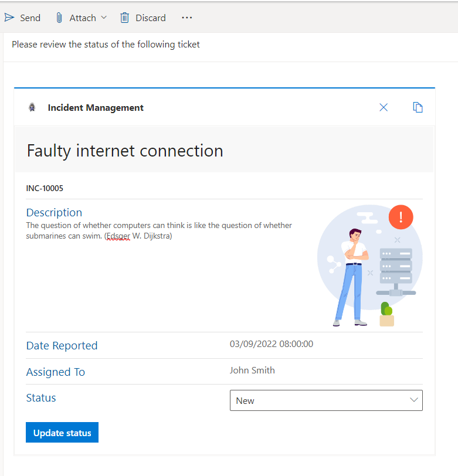The width and height of the screenshot is (458, 476).
Task: Click the misspelled word Edsger
Action: pyautogui.click(x=118, y=236)
